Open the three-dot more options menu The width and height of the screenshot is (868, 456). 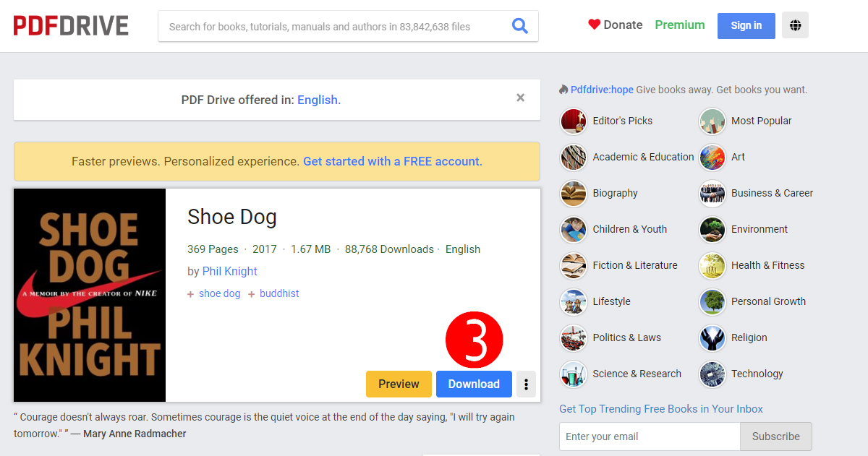point(527,384)
